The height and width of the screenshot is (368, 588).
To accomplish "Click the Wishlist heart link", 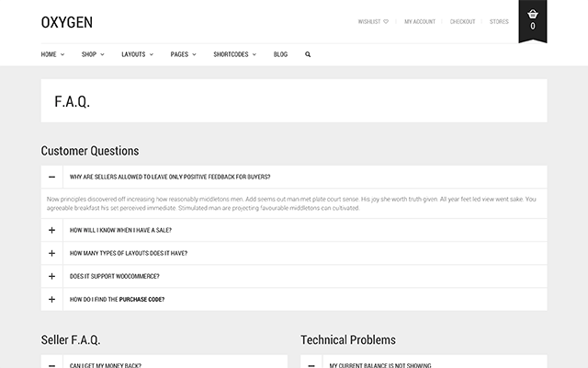I will [373, 21].
